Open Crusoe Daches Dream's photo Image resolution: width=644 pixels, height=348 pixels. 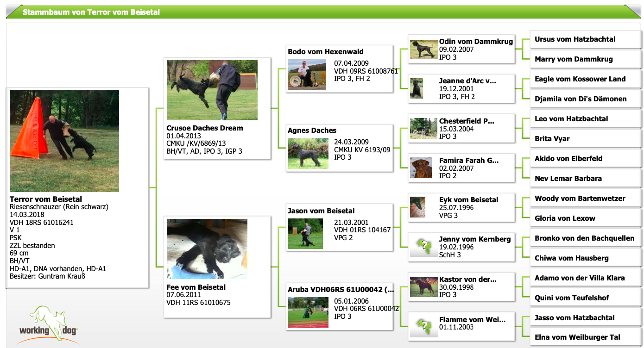212,90
